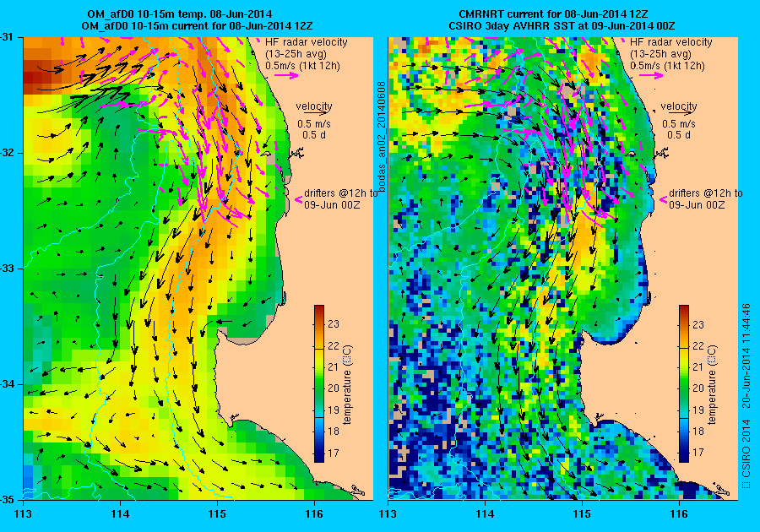The image size is (760, 532).
Task: Click '0.5 m/s' velocity scale in right map
Action: (x=679, y=124)
